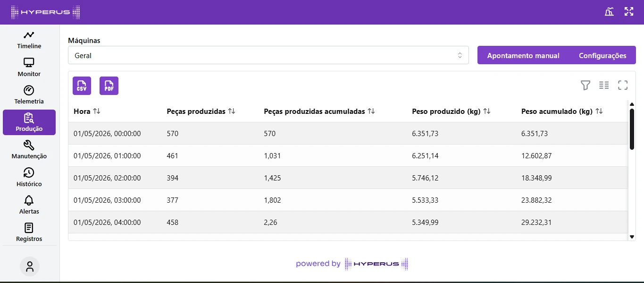Toggle app fullscreen in top bar
This screenshot has height=283, width=644.
click(x=629, y=12)
